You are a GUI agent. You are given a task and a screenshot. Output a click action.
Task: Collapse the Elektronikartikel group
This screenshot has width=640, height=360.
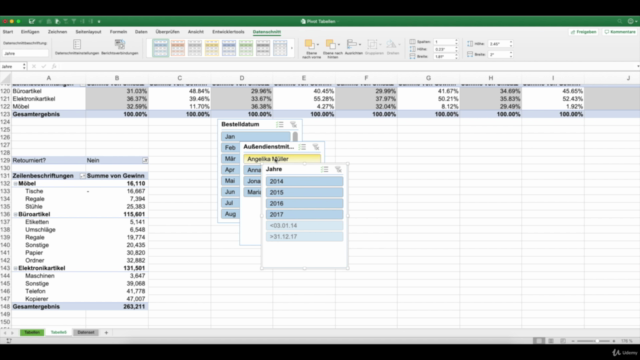(x=16, y=268)
